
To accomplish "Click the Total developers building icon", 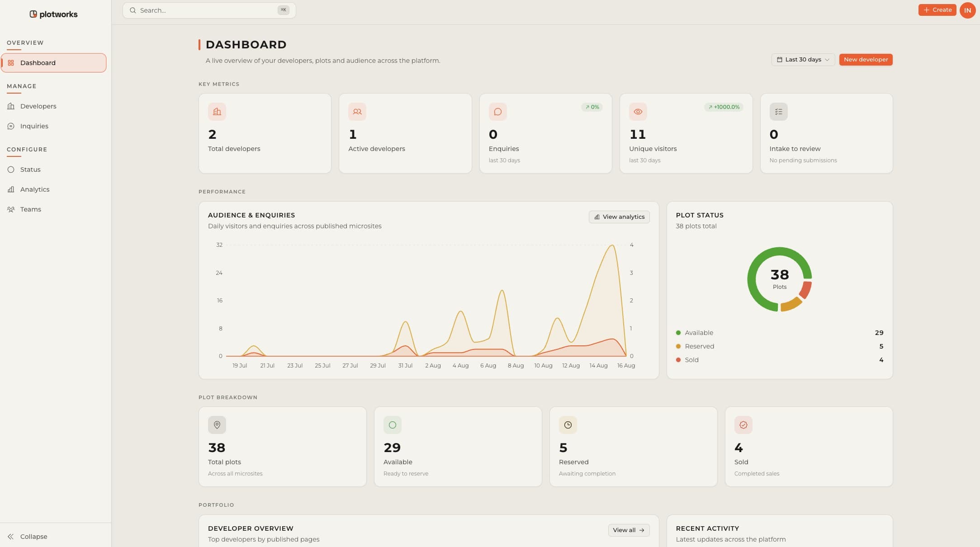I will (217, 112).
